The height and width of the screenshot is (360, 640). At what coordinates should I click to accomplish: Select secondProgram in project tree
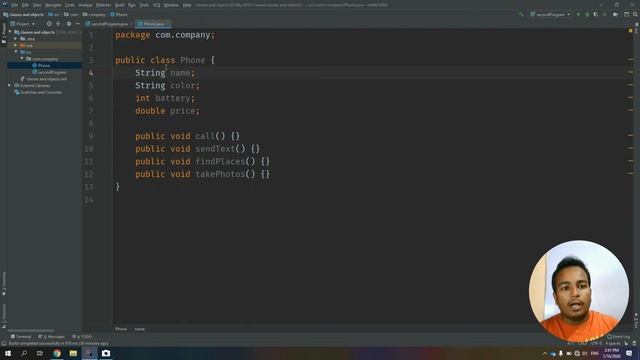tap(52, 72)
